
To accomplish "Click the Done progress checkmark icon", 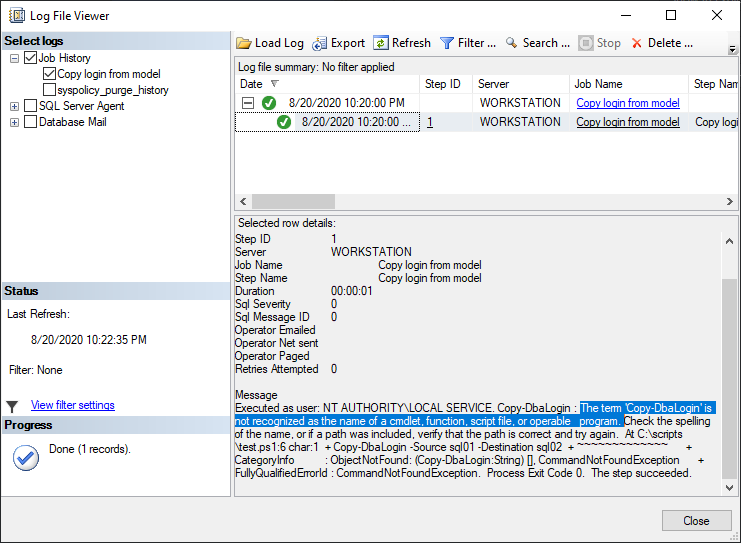I will [x=26, y=458].
